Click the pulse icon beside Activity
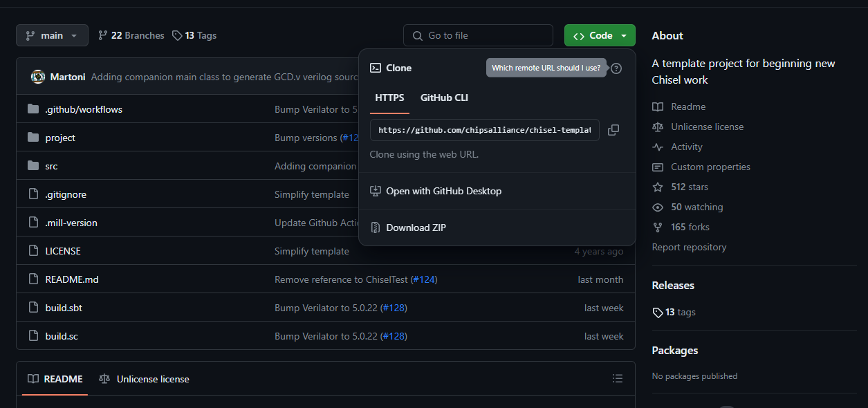This screenshot has width=868, height=408. pyautogui.click(x=658, y=147)
